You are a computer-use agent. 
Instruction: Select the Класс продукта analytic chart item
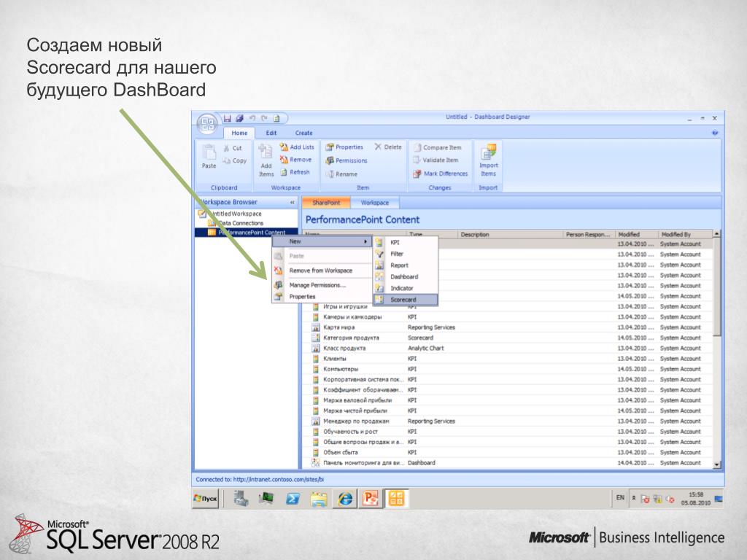(x=508, y=348)
